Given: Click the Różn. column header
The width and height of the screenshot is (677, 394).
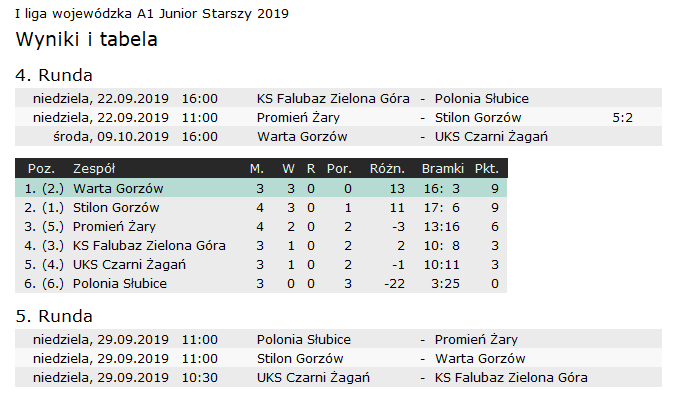Looking at the screenshot, I should (387, 168).
